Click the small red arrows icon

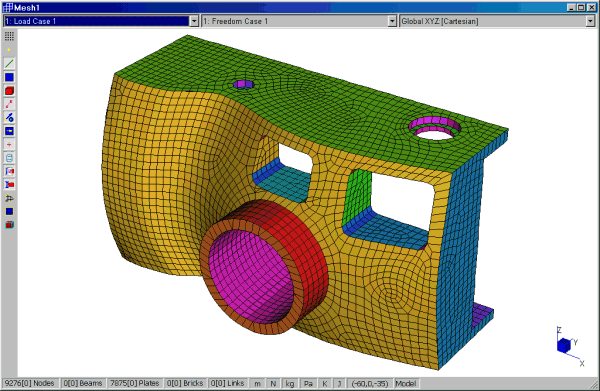9,144
